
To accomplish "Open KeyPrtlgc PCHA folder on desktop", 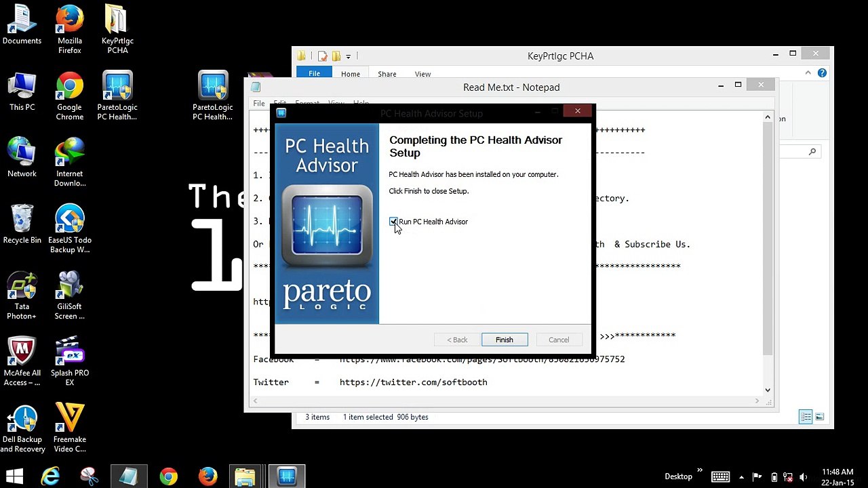I will 117,30.
